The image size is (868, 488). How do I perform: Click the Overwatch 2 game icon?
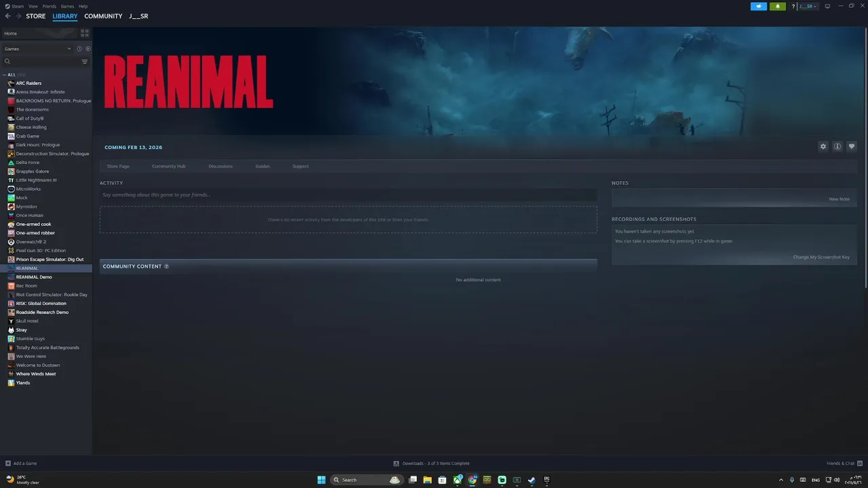pos(11,242)
